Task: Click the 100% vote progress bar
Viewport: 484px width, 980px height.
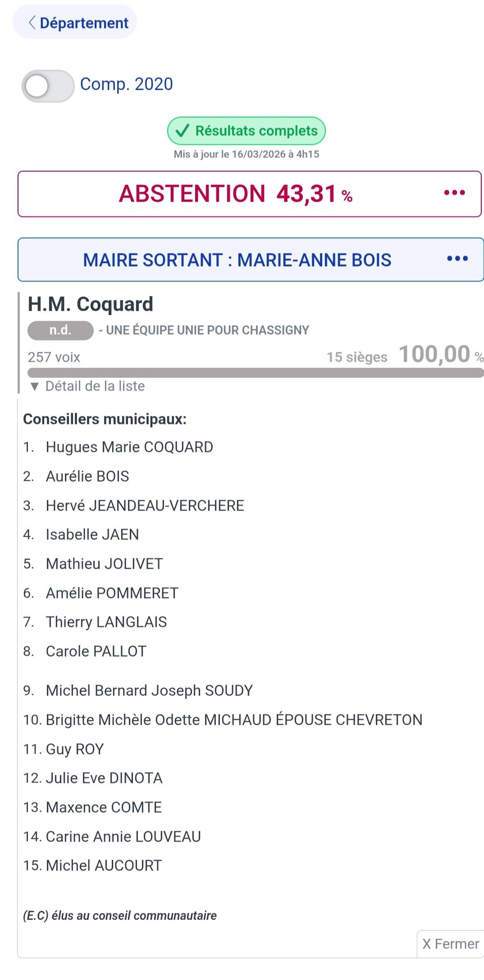Action: (x=255, y=373)
